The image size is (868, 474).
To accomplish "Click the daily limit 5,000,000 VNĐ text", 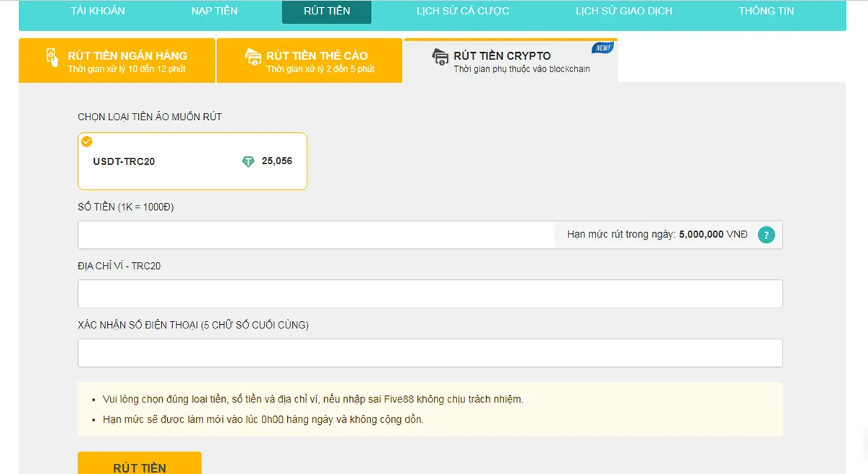I will 657,234.
